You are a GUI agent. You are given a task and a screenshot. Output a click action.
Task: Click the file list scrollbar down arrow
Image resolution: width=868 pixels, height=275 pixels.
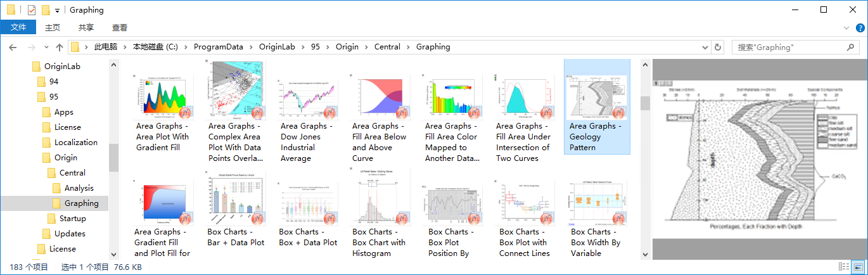coord(645,254)
